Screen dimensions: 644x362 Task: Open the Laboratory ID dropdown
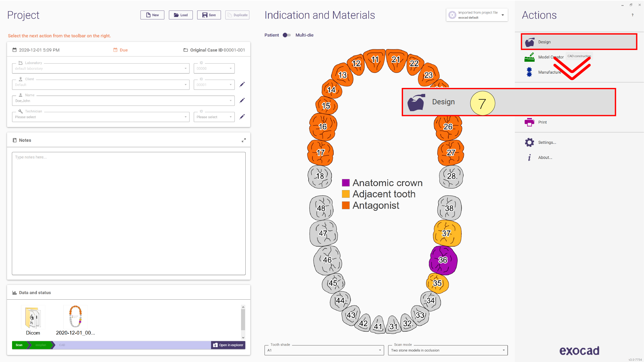click(214, 69)
